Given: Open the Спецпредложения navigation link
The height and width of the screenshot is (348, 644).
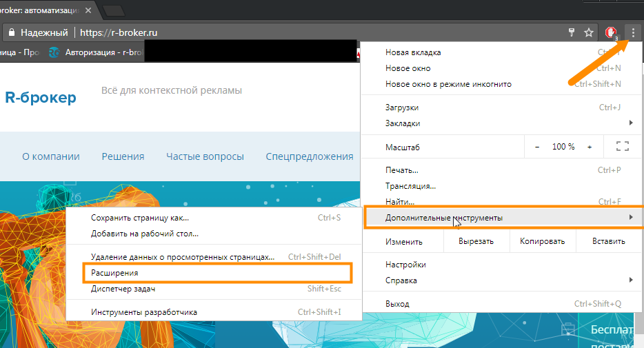Looking at the screenshot, I should (x=310, y=156).
